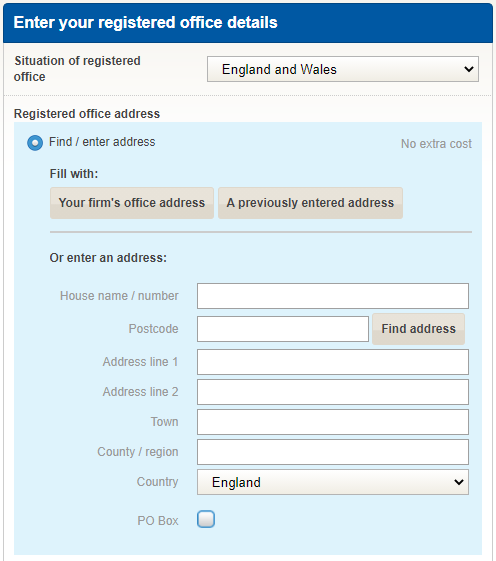Click the Postcode field label
This screenshot has width=496, height=561.
[154, 329]
